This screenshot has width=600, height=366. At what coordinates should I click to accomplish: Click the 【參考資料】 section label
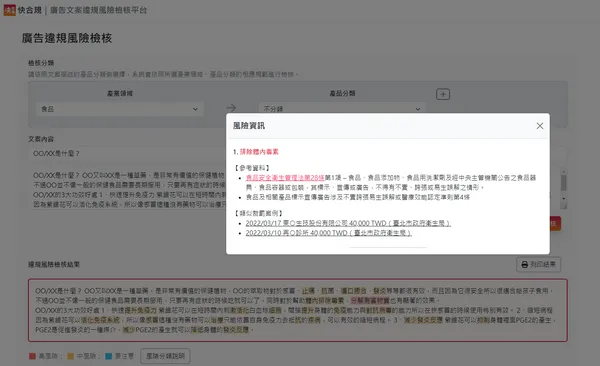point(252,168)
